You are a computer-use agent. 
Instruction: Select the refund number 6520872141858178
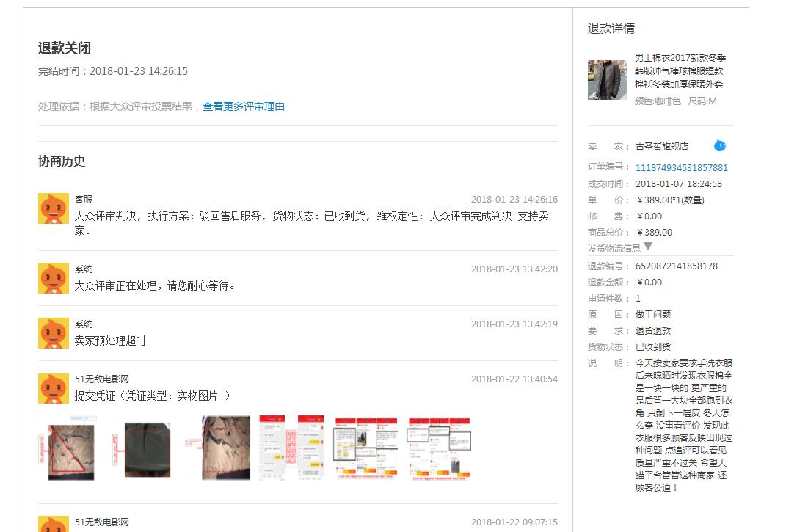(677, 266)
